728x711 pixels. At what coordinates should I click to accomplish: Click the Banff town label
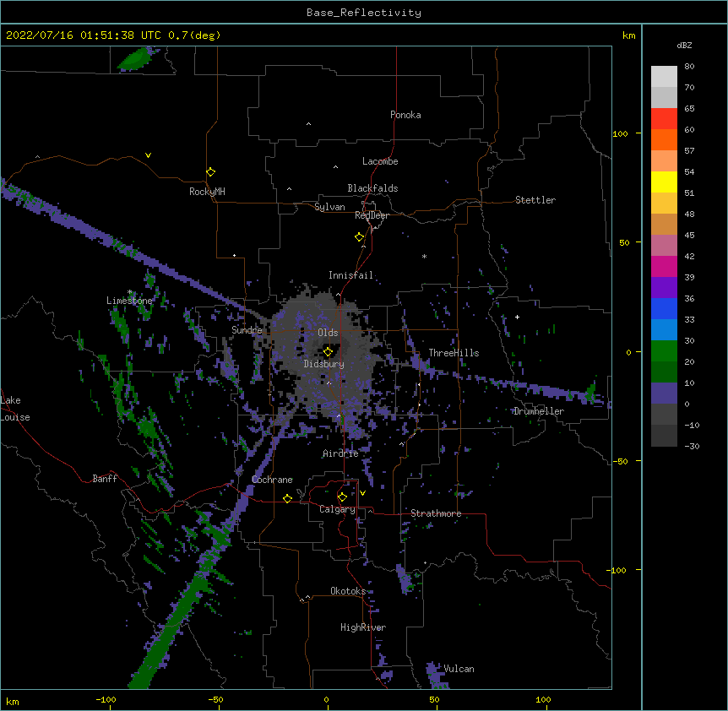click(105, 479)
